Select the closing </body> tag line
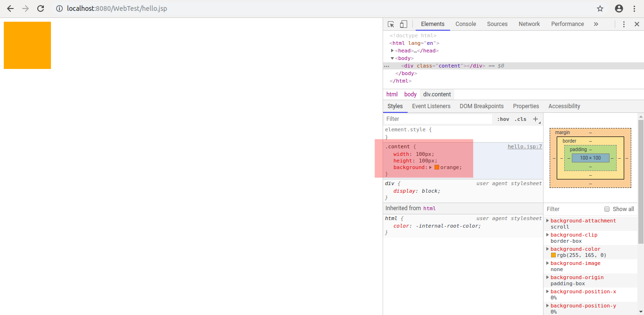Viewport: 644px width, 315px height. 406,73
